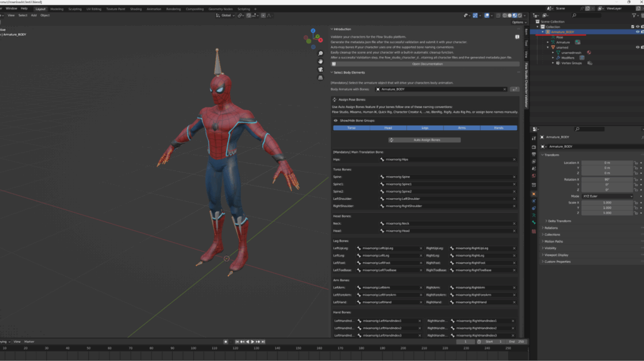
Task: Click the Rotation X value field
Action: (x=607, y=179)
